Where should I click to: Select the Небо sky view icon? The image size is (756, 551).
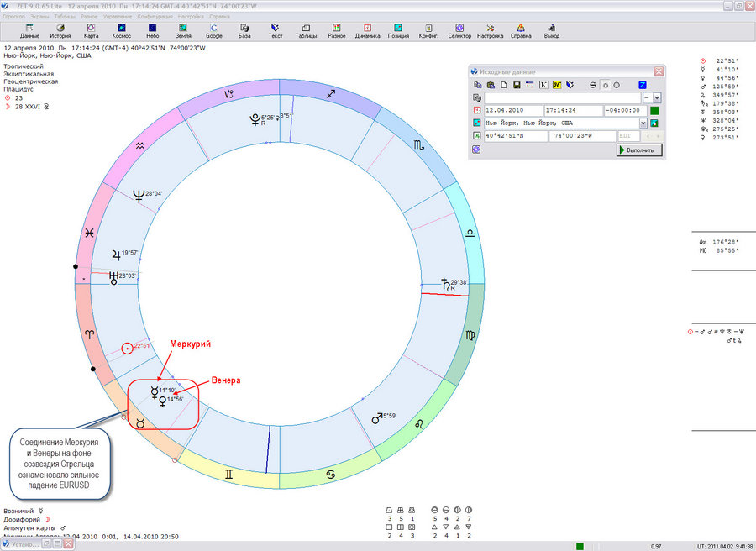[x=152, y=31]
